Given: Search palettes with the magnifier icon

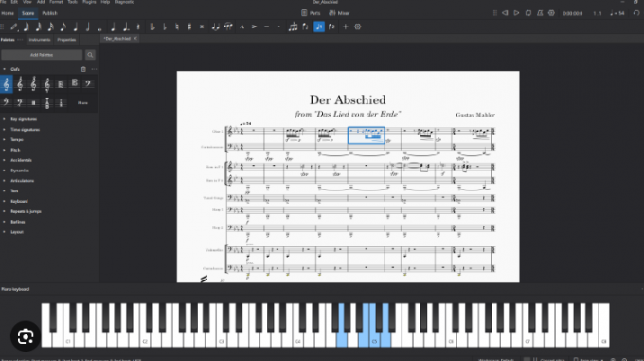Looking at the screenshot, I should coord(90,55).
